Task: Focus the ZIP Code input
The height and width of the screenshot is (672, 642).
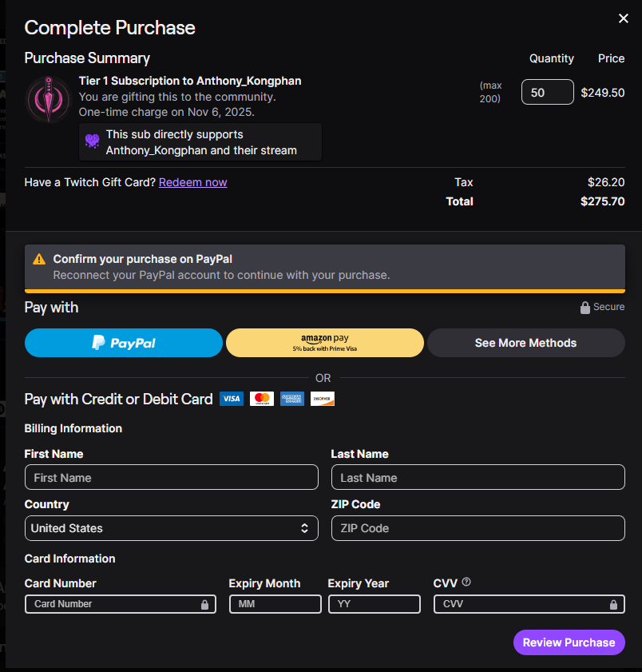Action: 478,528
